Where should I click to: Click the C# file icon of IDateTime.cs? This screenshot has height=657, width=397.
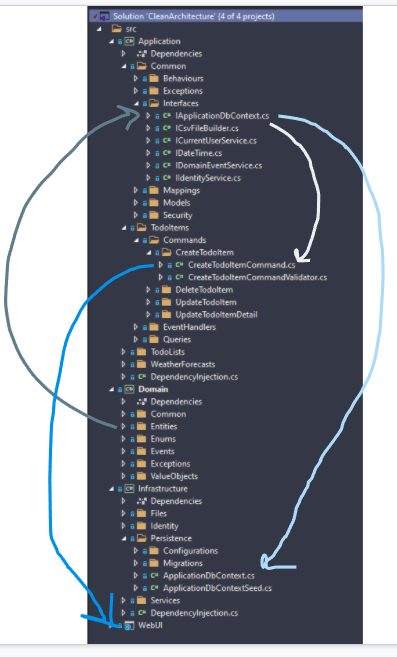pyautogui.click(x=167, y=153)
